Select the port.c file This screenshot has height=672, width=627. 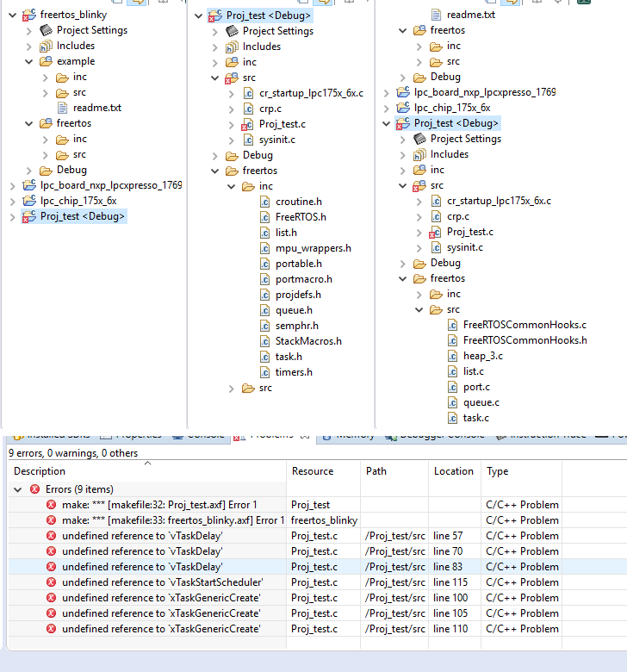pyautogui.click(x=476, y=387)
